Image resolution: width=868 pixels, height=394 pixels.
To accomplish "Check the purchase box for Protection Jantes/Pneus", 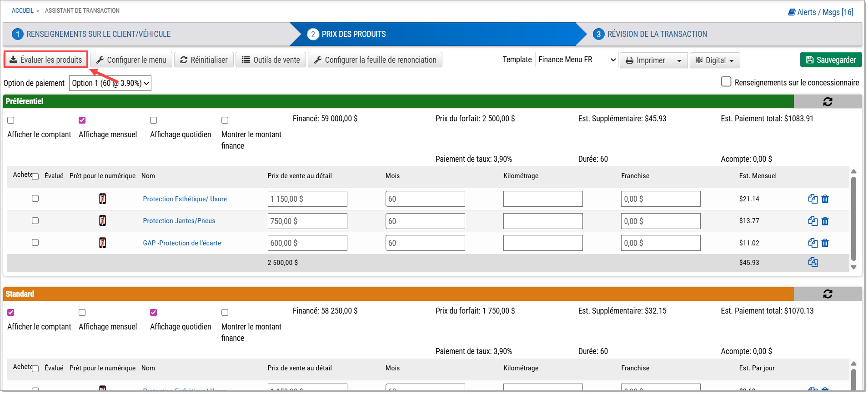I will point(35,221).
